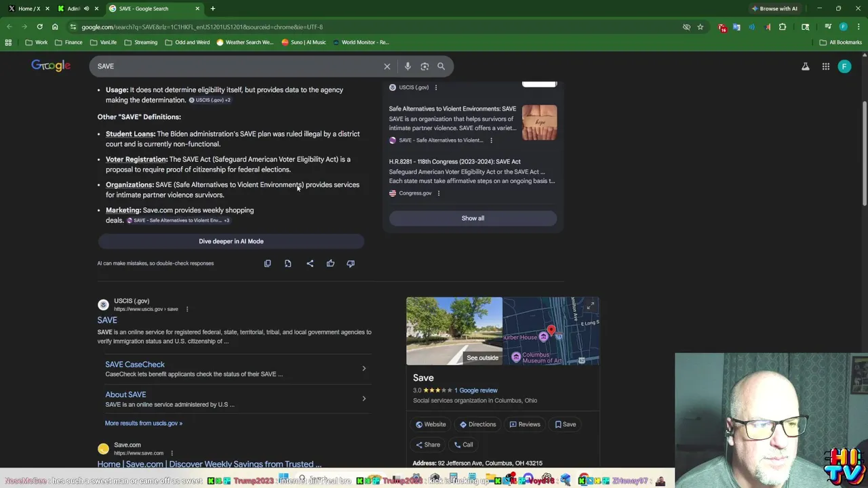Click the Reviews button for Save
This screenshot has height=488, width=868.
click(525, 424)
